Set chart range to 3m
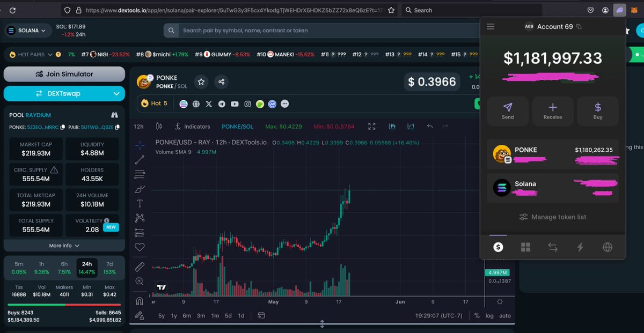644x333 pixels. (x=201, y=316)
